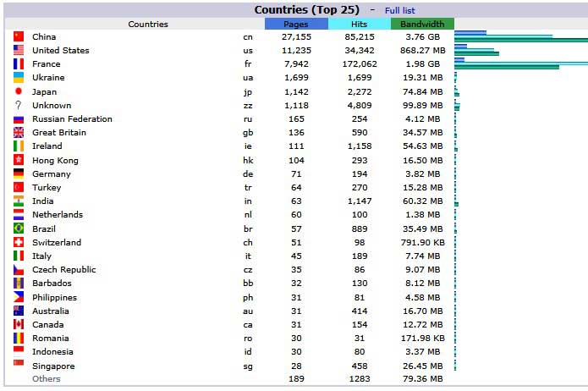The image size is (588, 391).
Task: Click the Italy flag icon
Action: [19, 256]
